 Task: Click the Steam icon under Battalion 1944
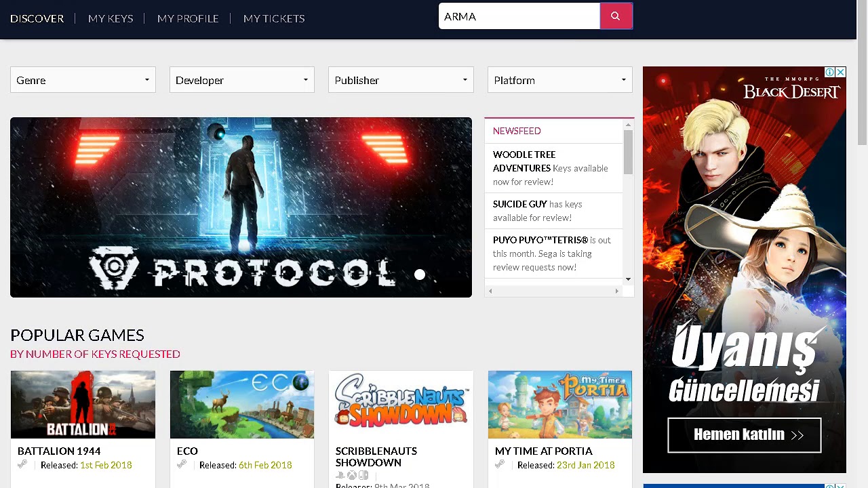pyautogui.click(x=22, y=464)
